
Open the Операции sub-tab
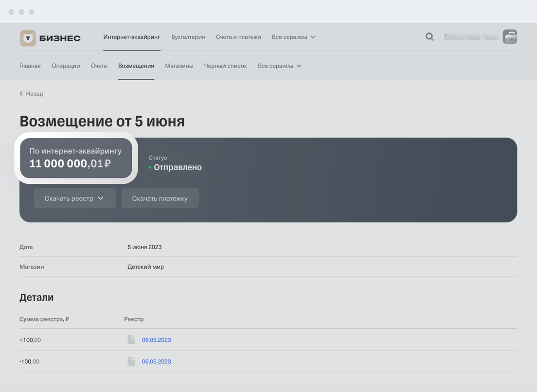pyautogui.click(x=66, y=66)
